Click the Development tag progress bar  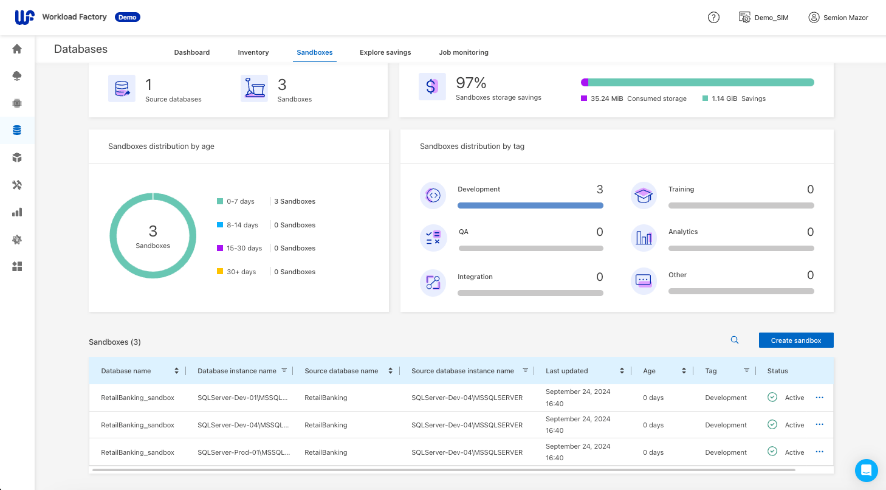click(x=530, y=205)
